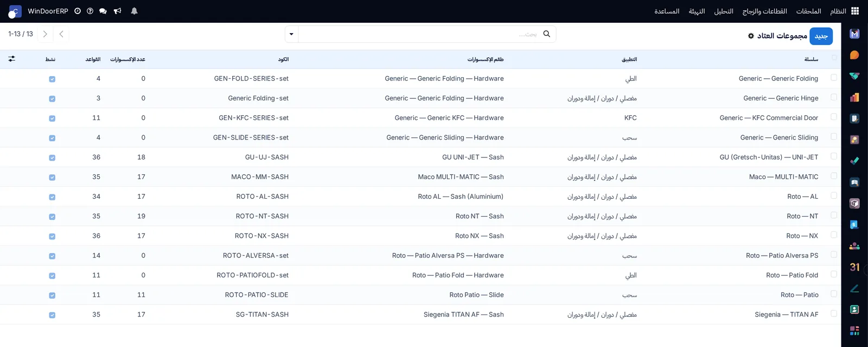Open the gear actions menu beside مجموعات العتاد
This screenshot has height=347, width=868.
click(751, 36)
